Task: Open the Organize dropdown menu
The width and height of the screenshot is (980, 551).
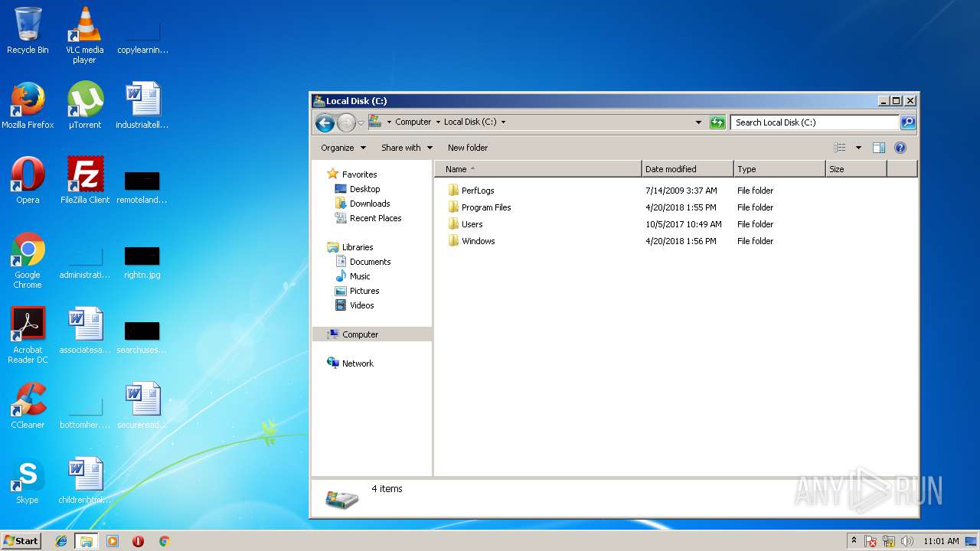Action: point(344,148)
